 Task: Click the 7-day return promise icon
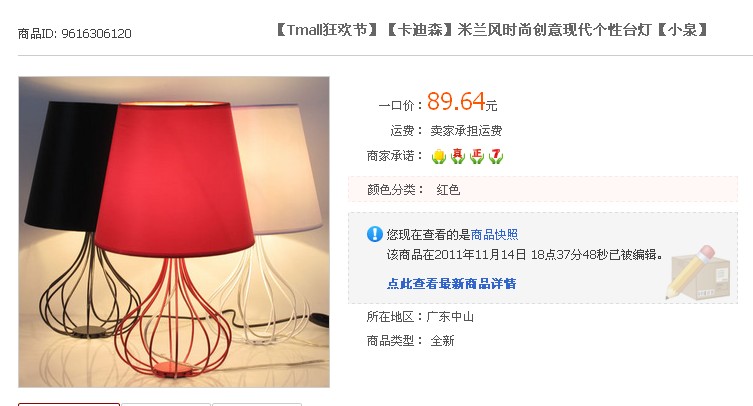[496, 156]
